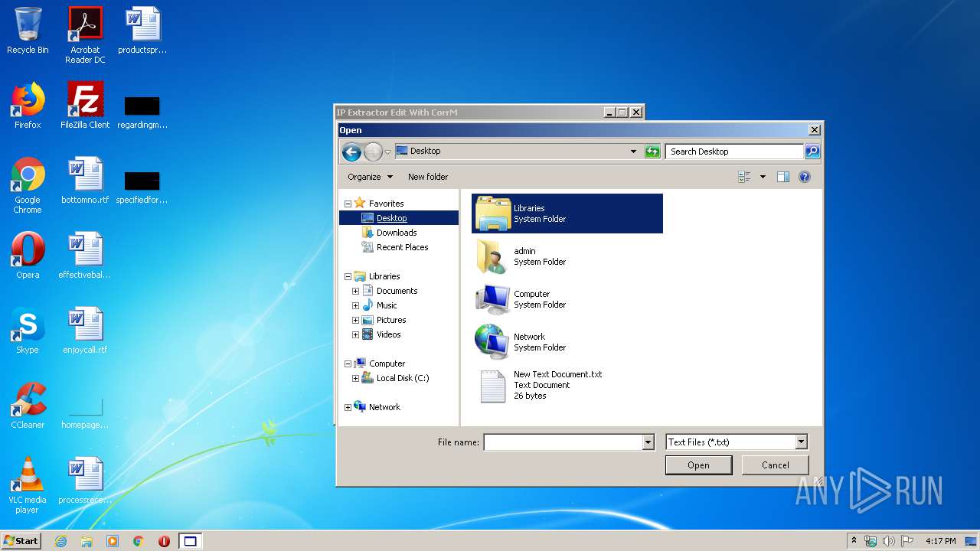Select VLC media player desktop shortcut

tap(28, 485)
